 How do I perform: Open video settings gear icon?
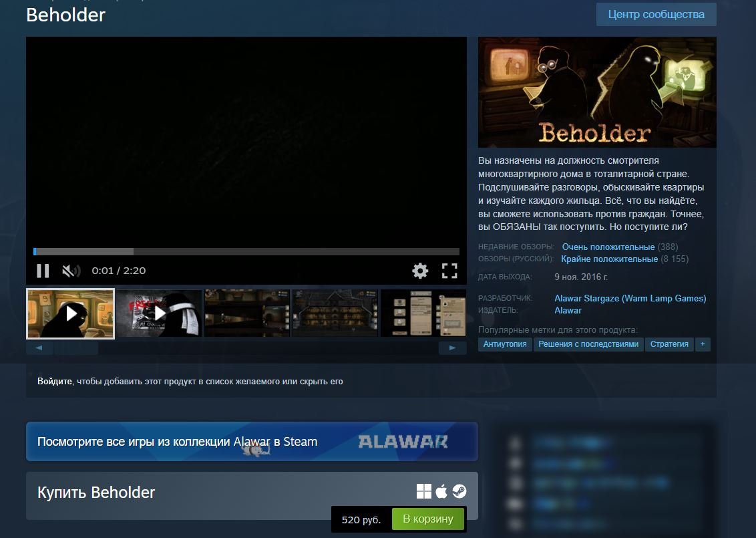point(420,271)
